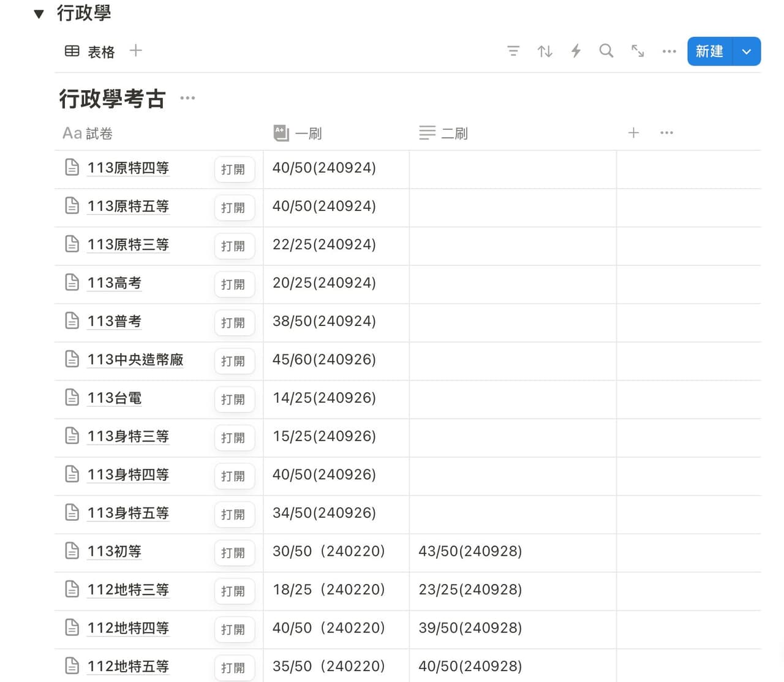Click page icon of 113台電 row
This screenshot has width=784, height=682.
pyautogui.click(x=72, y=397)
